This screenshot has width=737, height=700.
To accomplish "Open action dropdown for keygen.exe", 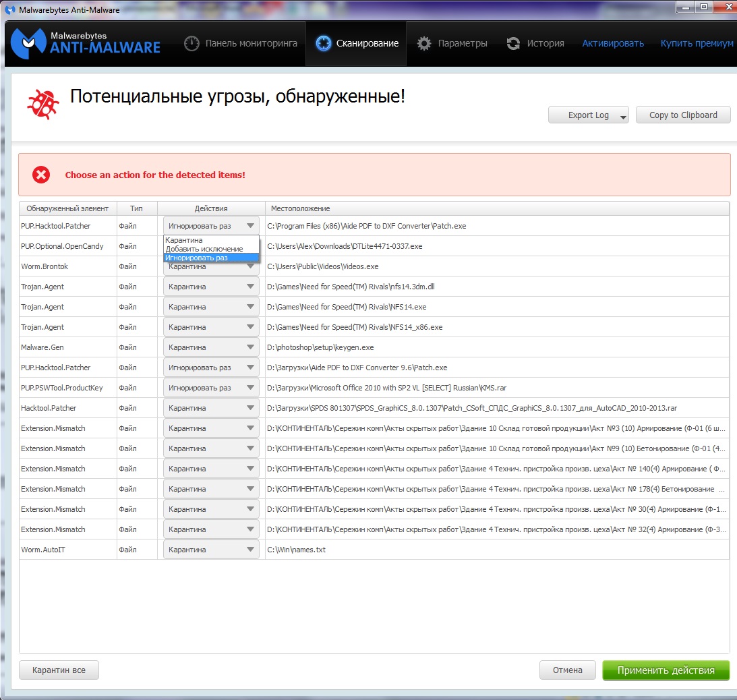I will (211, 347).
